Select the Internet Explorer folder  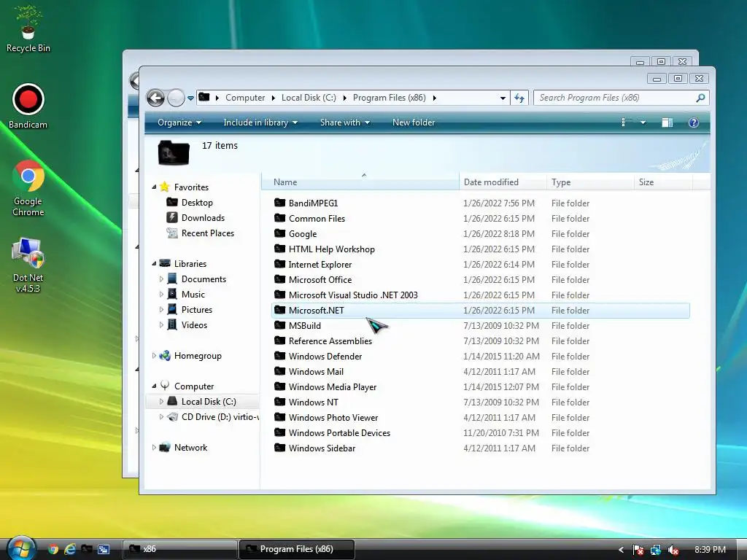point(320,264)
